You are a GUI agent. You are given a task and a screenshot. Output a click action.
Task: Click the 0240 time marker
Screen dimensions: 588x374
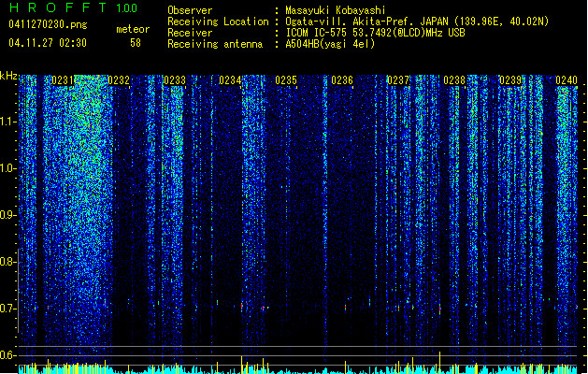[x=566, y=80]
